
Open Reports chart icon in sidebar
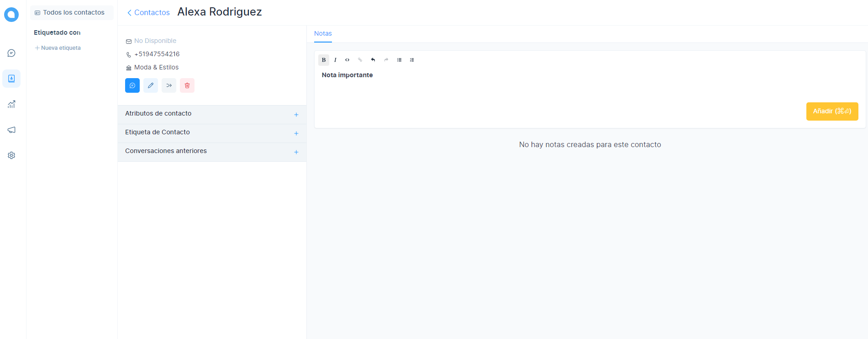coord(11,105)
